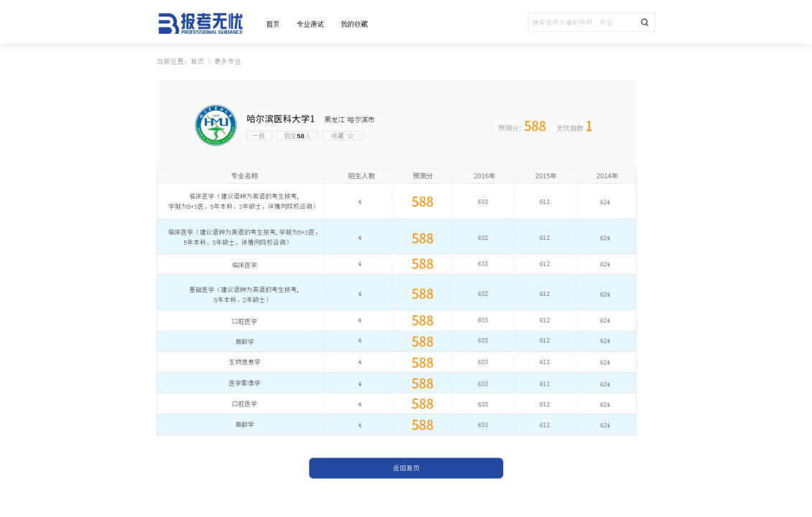Screen dimensions: 812x517
Task: Toggle the 收藏 favorite star
Action: (x=343, y=136)
